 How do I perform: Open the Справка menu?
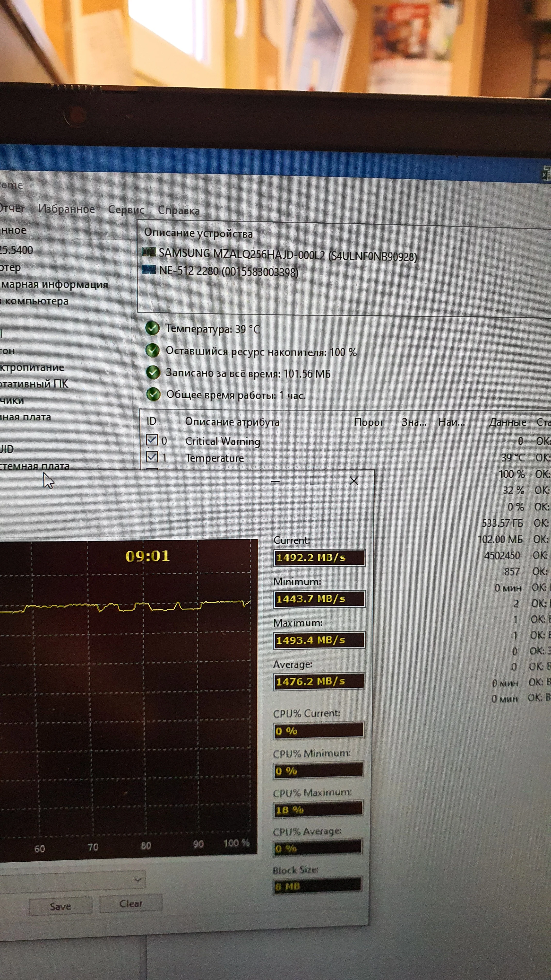[179, 210]
